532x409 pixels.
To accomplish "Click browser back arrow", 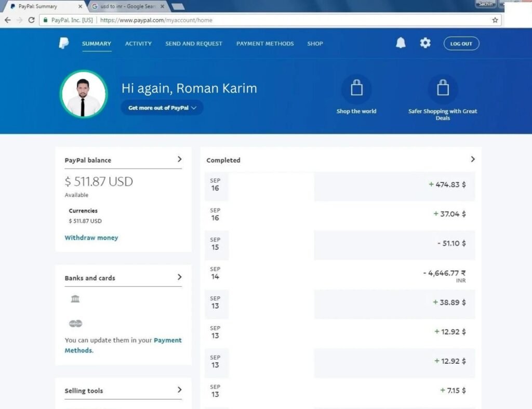I will (7, 20).
